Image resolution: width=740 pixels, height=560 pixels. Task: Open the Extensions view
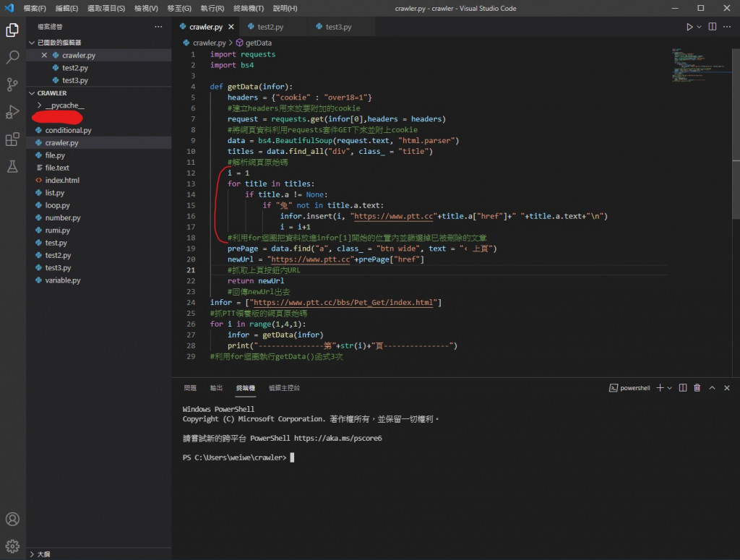coord(12,139)
